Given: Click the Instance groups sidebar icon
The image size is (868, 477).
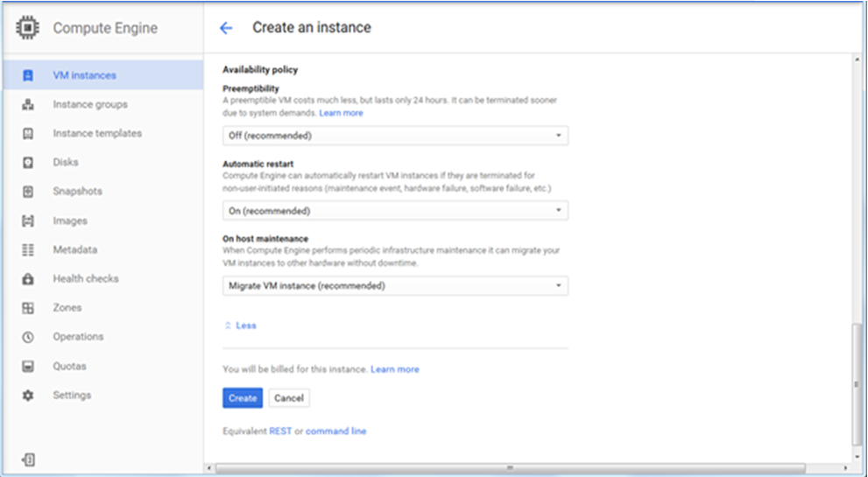Looking at the screenshot, I should tap(28, 104).
